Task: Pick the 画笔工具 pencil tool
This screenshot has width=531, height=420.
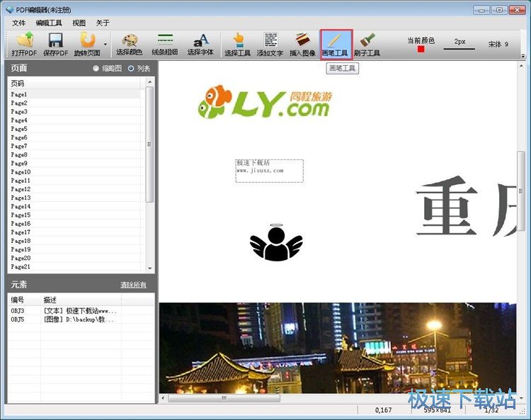Action: (x=336, y=45)
